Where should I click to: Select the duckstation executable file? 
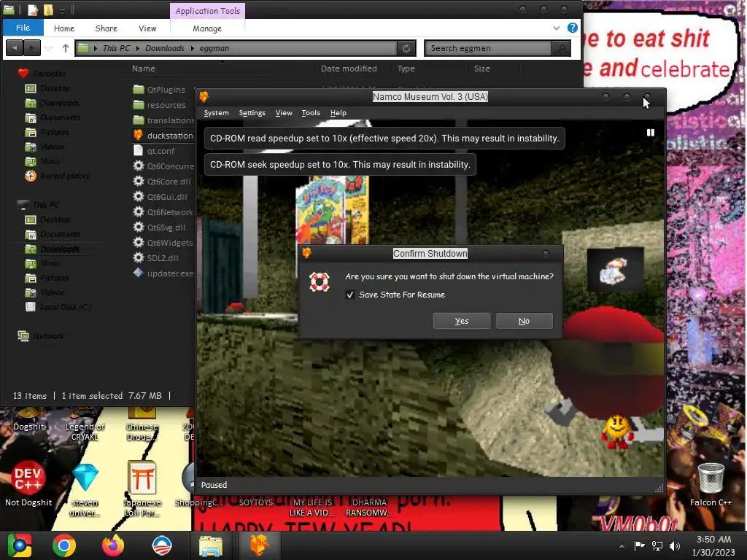(163, 135)
